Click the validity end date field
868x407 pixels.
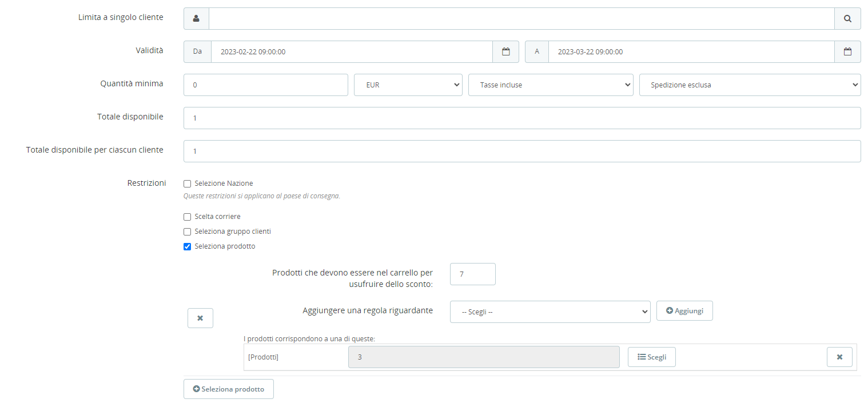pos(691,51)
